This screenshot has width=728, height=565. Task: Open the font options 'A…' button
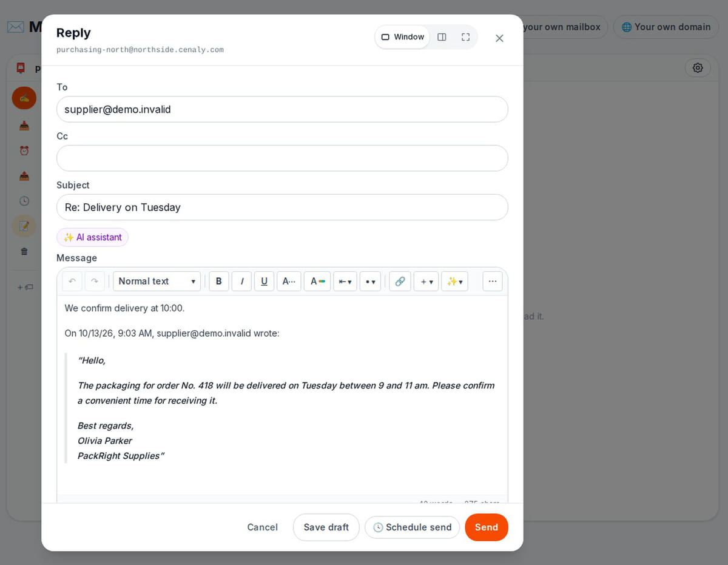[x=289, y=281]
